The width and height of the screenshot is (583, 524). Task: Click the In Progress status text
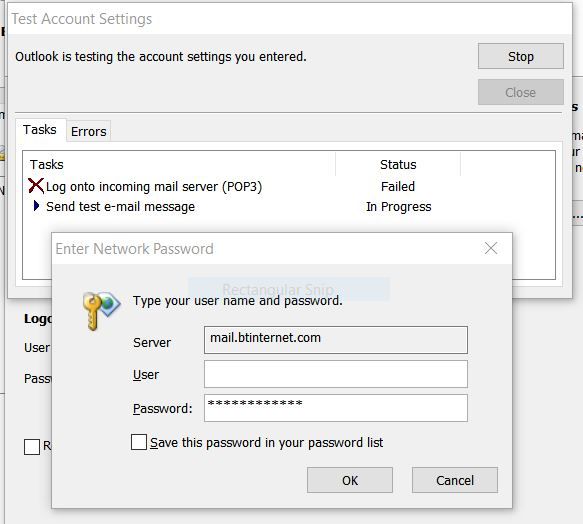coord(399,207)
